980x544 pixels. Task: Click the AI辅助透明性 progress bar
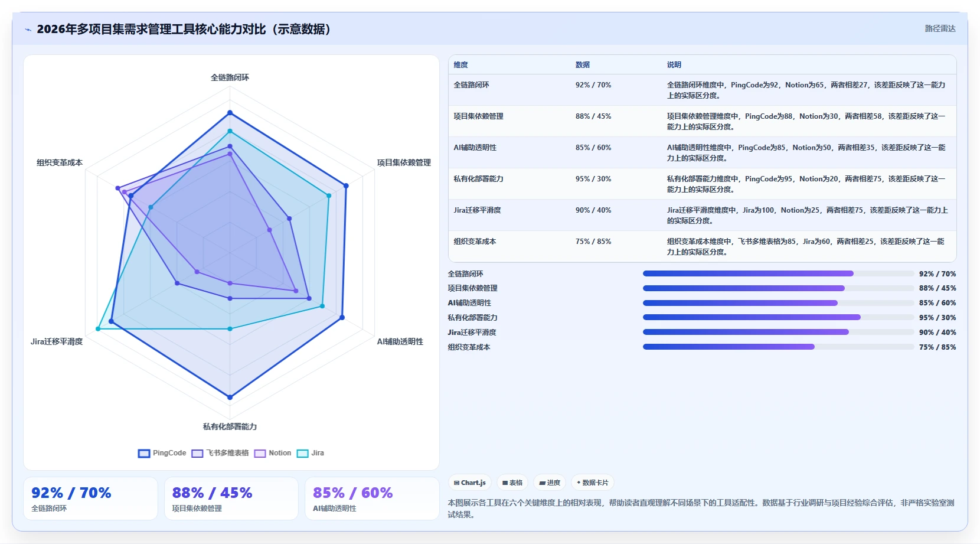tap(778, 303)
